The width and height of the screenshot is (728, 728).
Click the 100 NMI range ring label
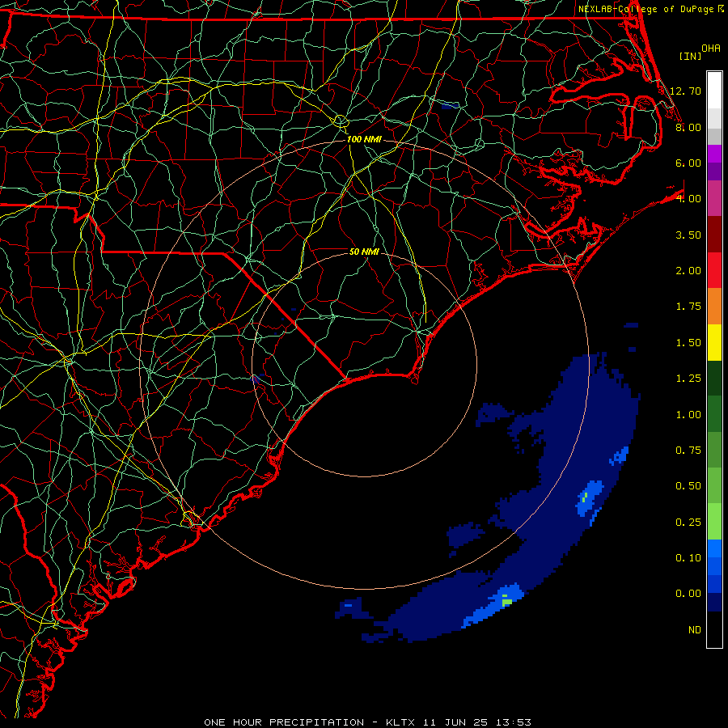[364, 139]
